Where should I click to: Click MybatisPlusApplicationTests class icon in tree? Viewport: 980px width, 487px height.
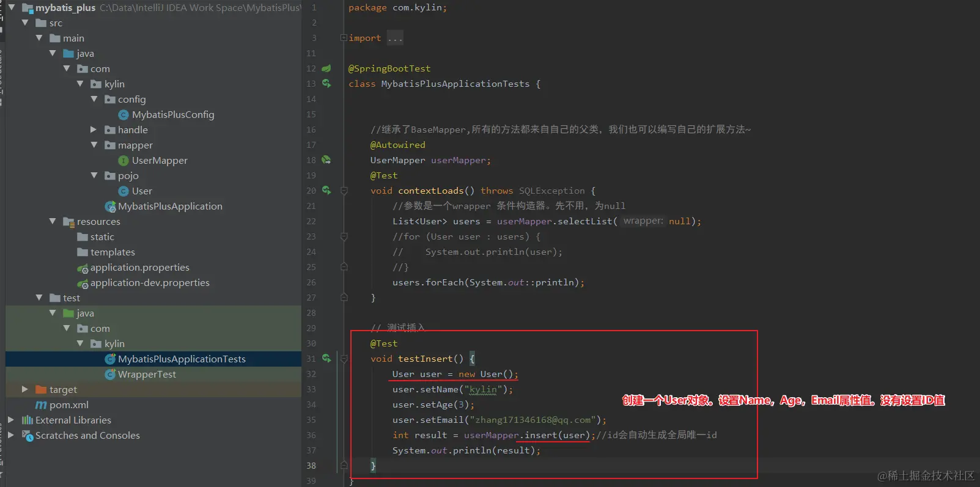(110, 359)
